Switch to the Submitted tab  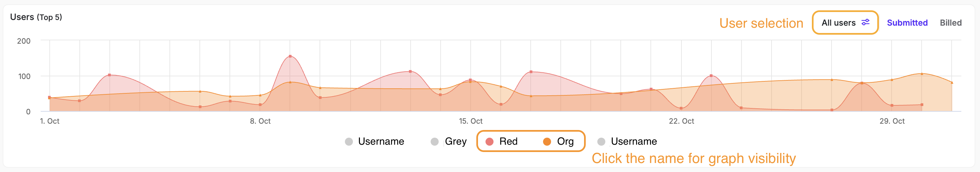907,23
